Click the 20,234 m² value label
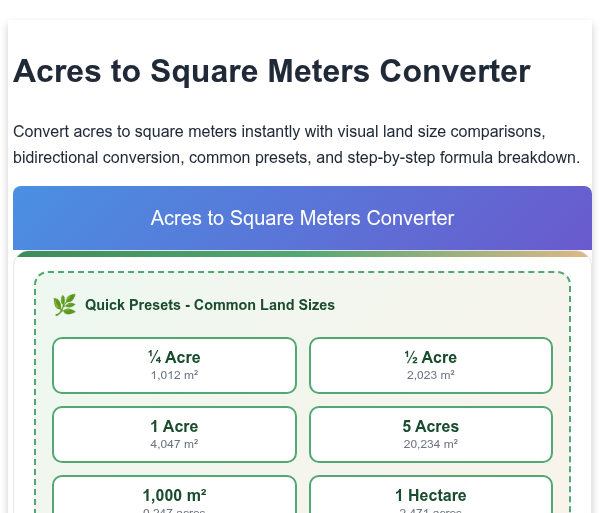The width and height of the screenshot is (600, 513). [x=431, y=444]
